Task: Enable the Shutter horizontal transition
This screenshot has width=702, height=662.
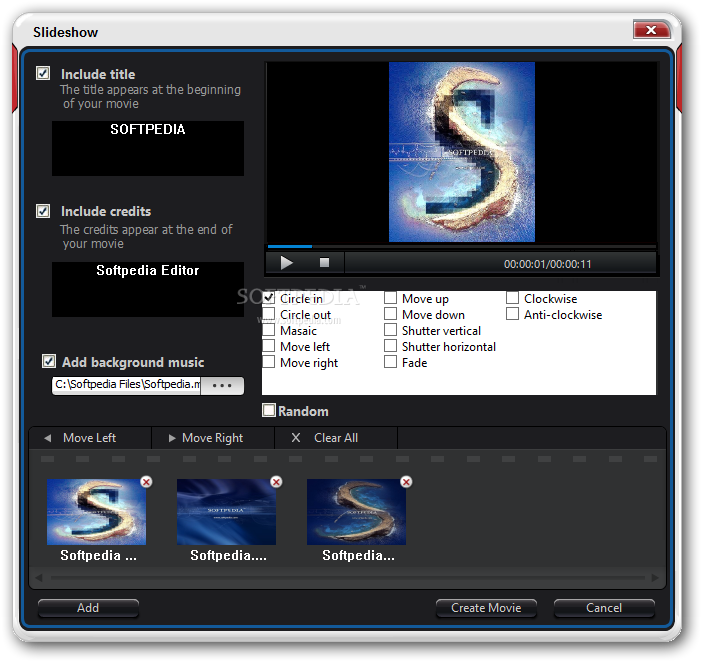Action: (390, 346)
